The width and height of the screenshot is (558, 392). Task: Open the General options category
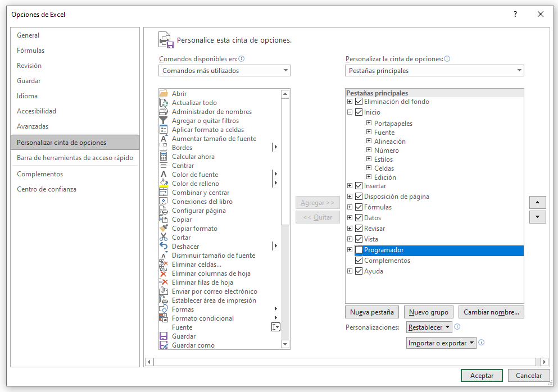click(x=75, y=35)
